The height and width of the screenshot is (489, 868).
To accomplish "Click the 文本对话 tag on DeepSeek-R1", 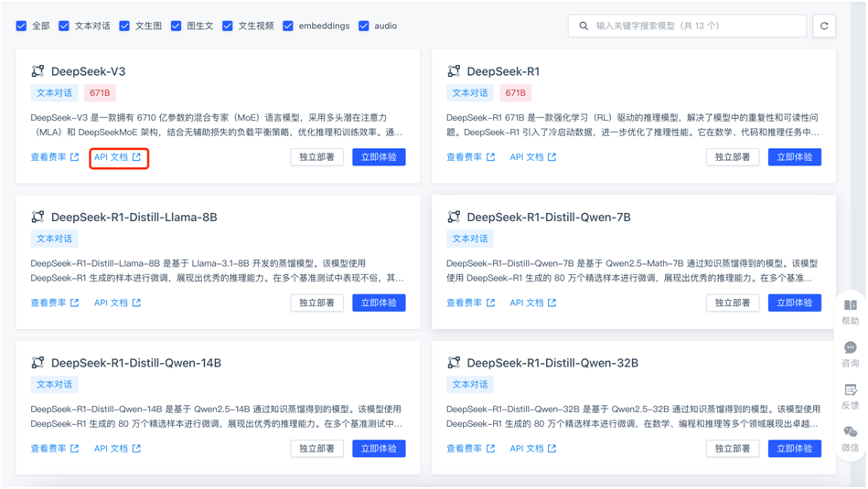I will point(470,93).
